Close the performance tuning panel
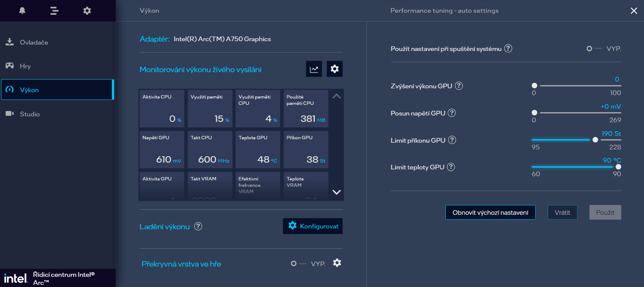This screenshot has width=644, height=287. (x=634, y=11)
